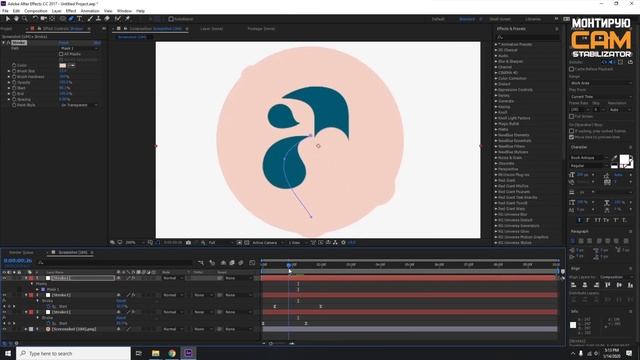Switch to the Footage (none) tab
Screen dimensions: 640x360
261,29
